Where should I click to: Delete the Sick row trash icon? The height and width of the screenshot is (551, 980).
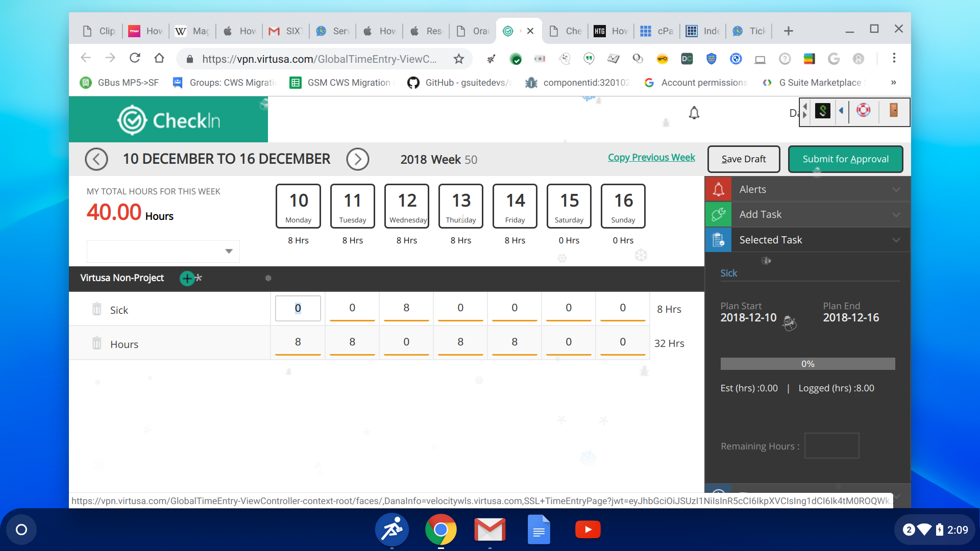pyautogui.click(x=96, y=309)
